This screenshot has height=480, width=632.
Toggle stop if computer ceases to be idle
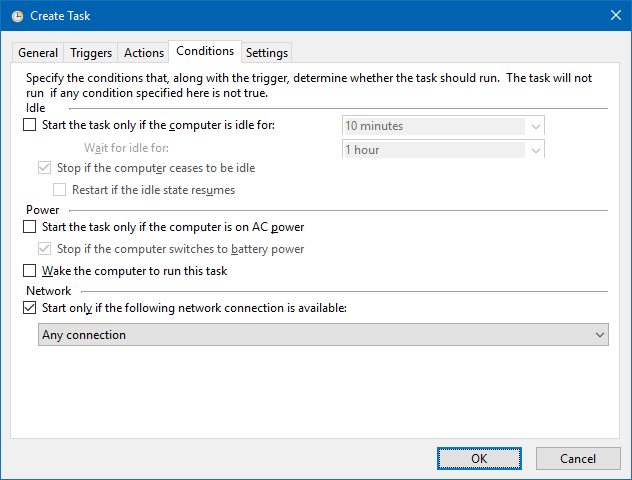tap(44, 168)
